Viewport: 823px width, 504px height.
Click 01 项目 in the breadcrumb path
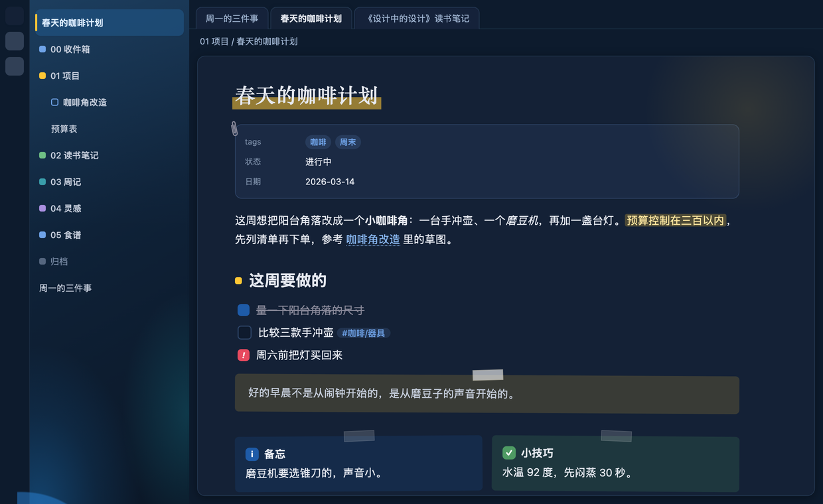(x=214, y=41)
